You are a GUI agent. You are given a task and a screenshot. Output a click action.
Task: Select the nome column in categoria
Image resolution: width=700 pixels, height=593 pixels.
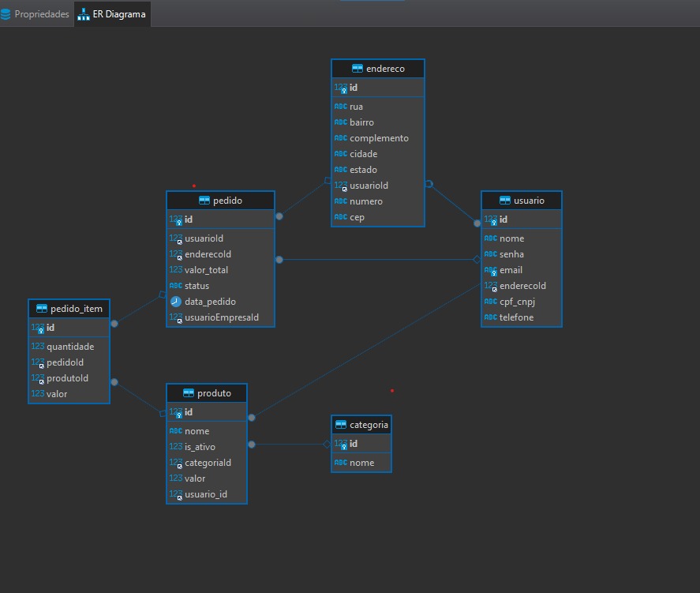[x=361, y=463]
